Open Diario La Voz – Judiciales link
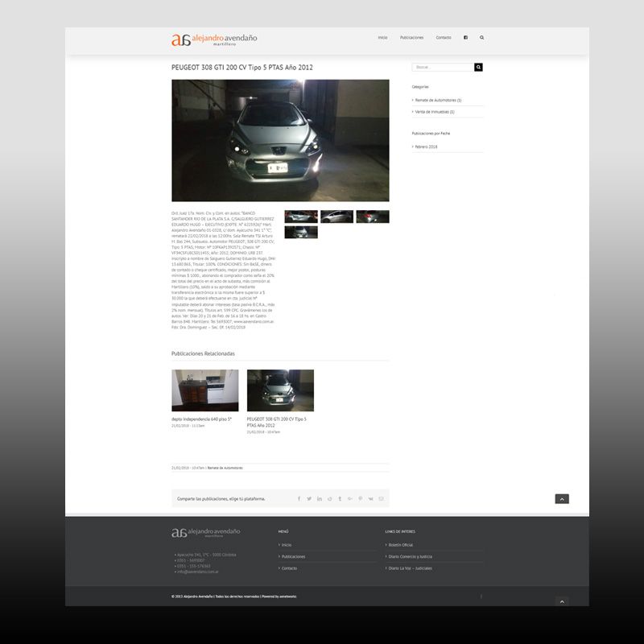The width and height of the screenshot is (644, 644). click(x=410, y=568)
